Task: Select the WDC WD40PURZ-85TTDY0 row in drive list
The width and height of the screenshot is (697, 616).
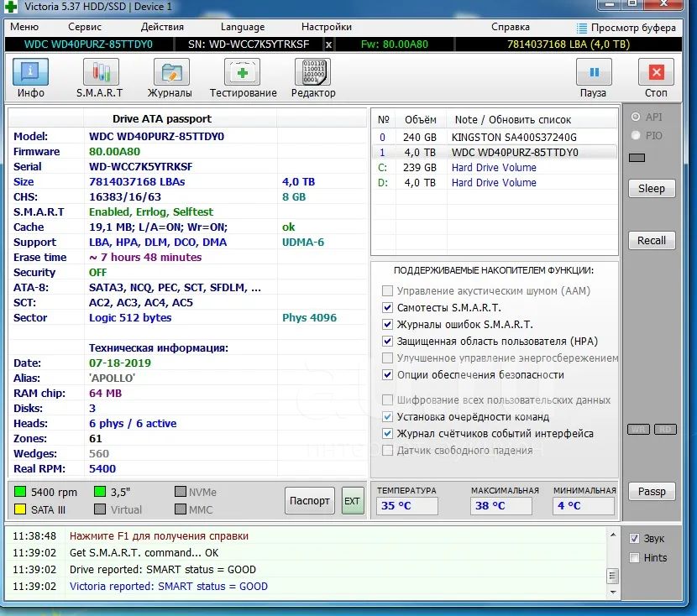Action: pyautogui.click(x=495, y=153)
